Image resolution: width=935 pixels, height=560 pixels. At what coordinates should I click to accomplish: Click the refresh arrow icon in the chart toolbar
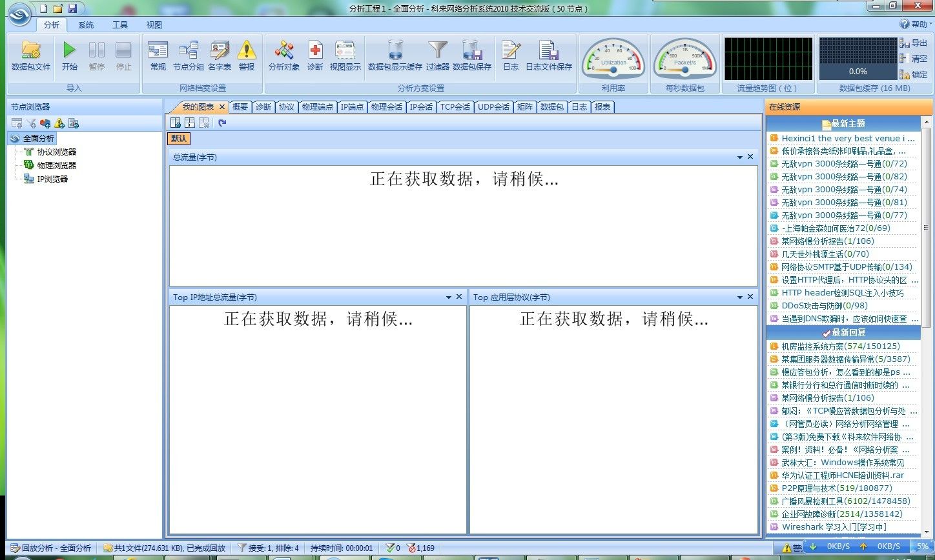pyautogui.click(x=222, y=123)
